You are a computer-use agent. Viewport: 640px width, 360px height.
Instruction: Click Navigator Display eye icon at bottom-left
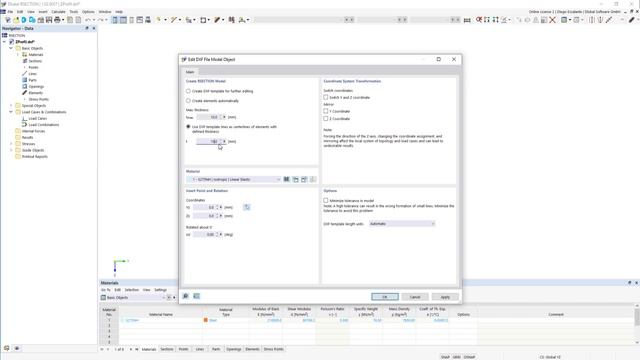[x=17, y=348]
